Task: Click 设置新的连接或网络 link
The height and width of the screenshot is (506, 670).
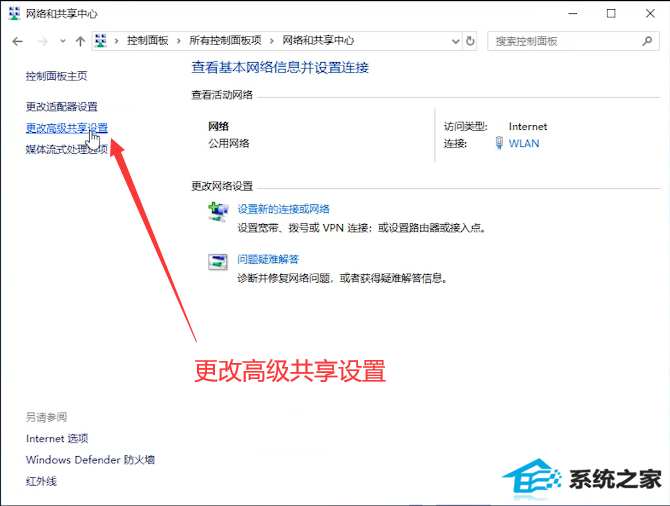Action: pos(283,209)
